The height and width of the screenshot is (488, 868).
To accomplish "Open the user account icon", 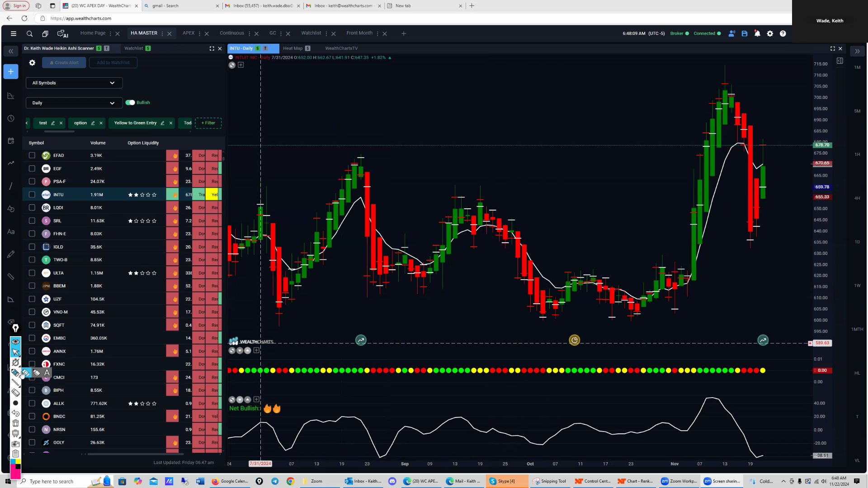I will [731, 33].
